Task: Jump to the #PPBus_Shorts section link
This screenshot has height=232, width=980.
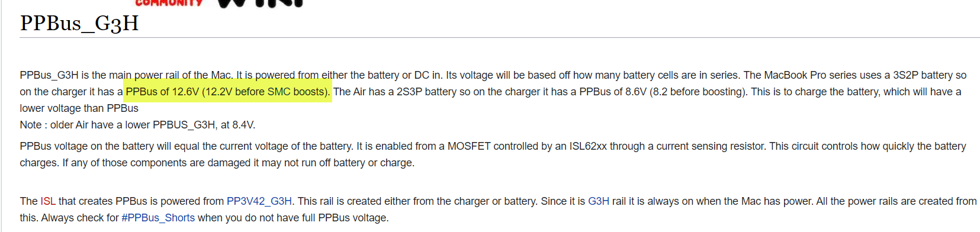Action: point(158,218)
